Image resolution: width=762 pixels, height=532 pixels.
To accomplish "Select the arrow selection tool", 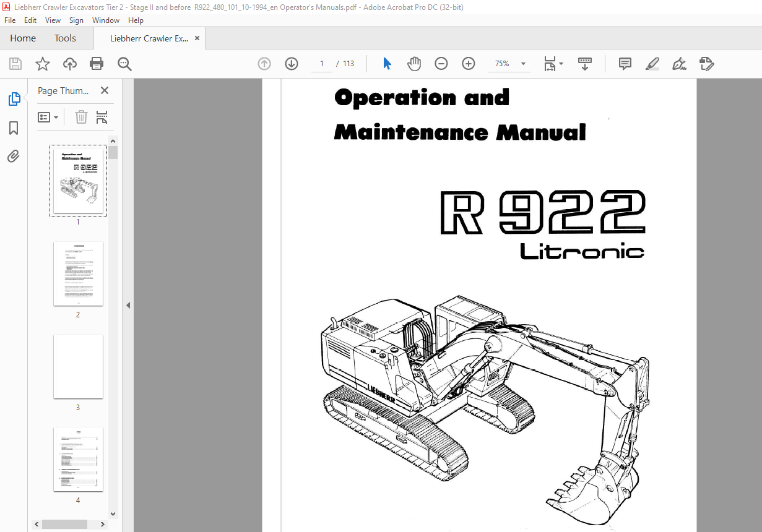I will pos(387,64).
